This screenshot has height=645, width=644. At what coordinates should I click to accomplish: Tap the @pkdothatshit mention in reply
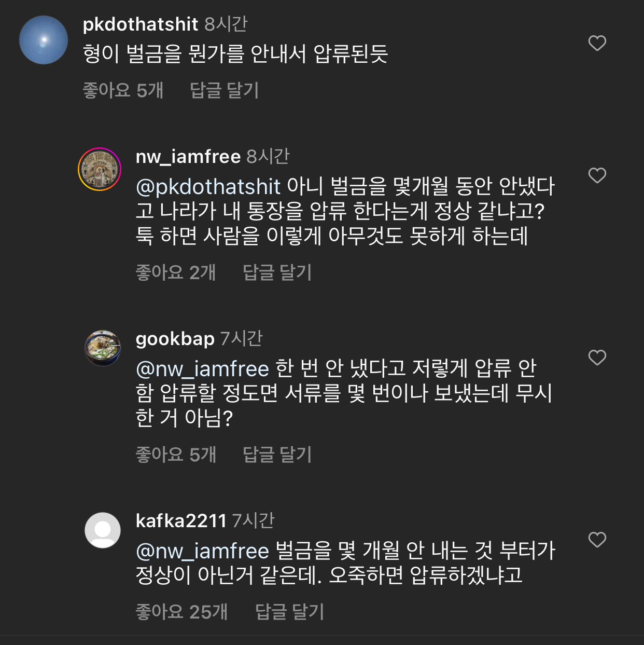click(208, 186)
